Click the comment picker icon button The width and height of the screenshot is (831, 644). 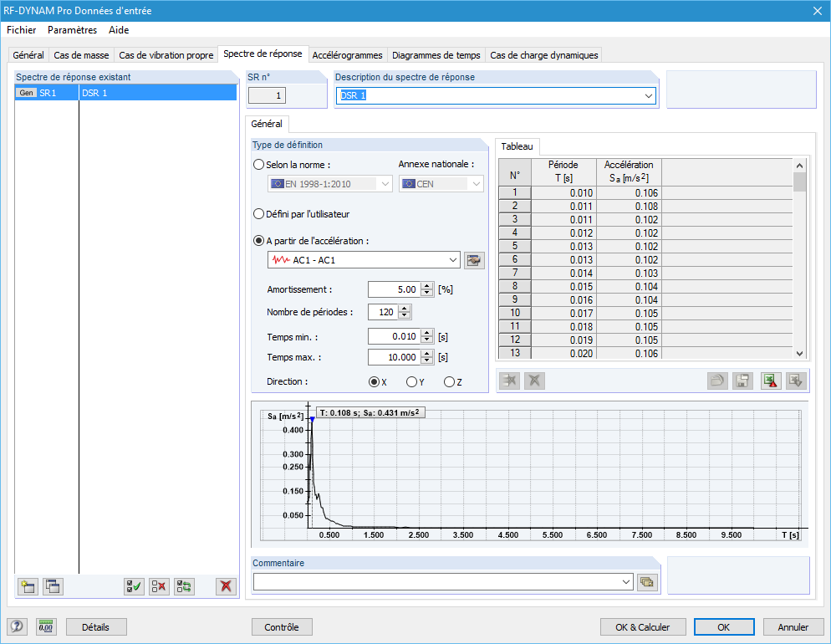[x=647, y=581]
